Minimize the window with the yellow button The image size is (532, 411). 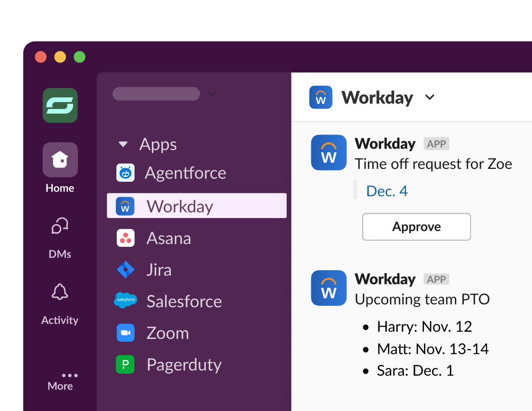coord(60,57)
